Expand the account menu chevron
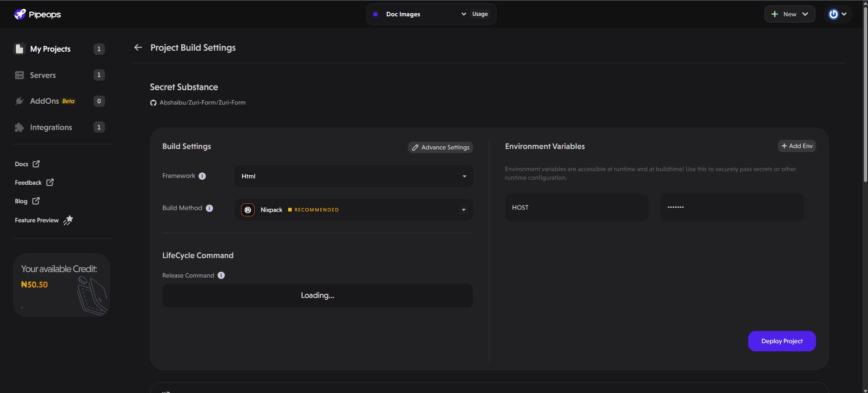The width and height of the screenshot is (868, 393). pos(844,14)
